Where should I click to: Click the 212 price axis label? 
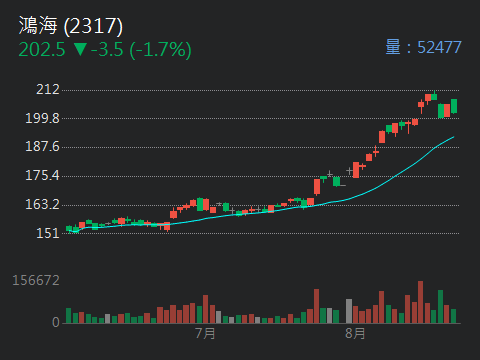[48, 89]
